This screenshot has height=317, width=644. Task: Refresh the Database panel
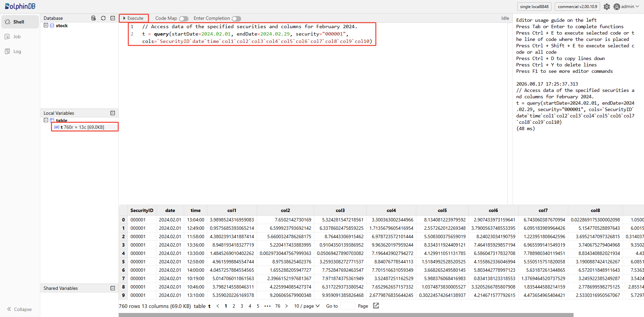103,18
